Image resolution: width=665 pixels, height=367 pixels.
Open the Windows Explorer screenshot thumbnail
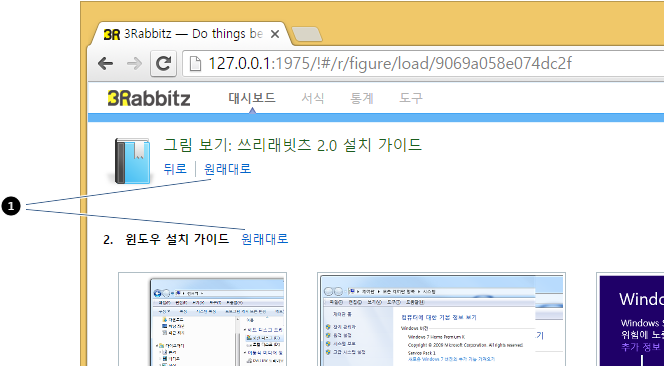click(203, 319)
